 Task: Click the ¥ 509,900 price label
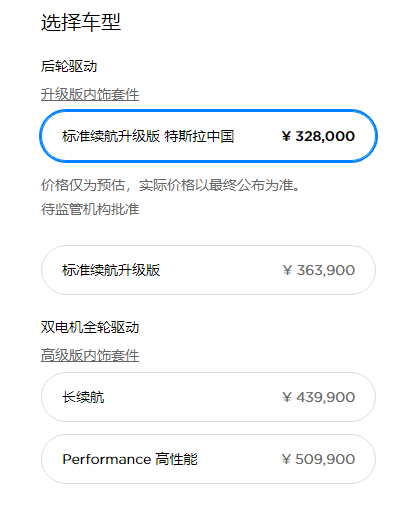coord(318,459)
